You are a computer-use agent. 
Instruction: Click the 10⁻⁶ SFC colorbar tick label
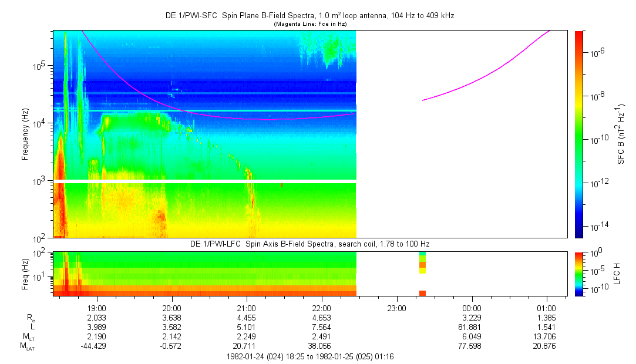pos(597,52)
